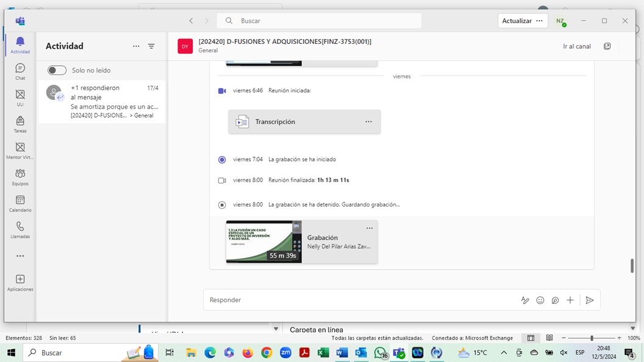Open the more apps ellipsis in sidebar
This screenshot has height=362, width=644.
pyautogui.click(x=20, y=256)
